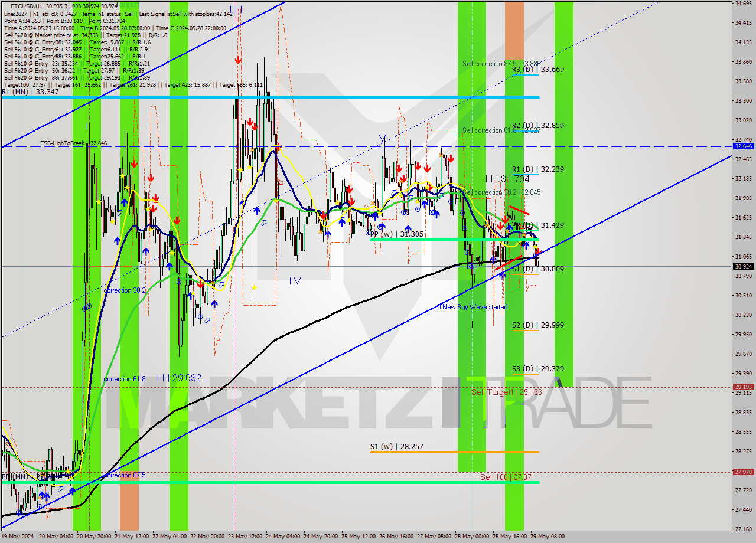Click the '19 May 2024' time axis label
Image resolution: width=756 pixels, height=543 pixels.
(x=18, y=537)
